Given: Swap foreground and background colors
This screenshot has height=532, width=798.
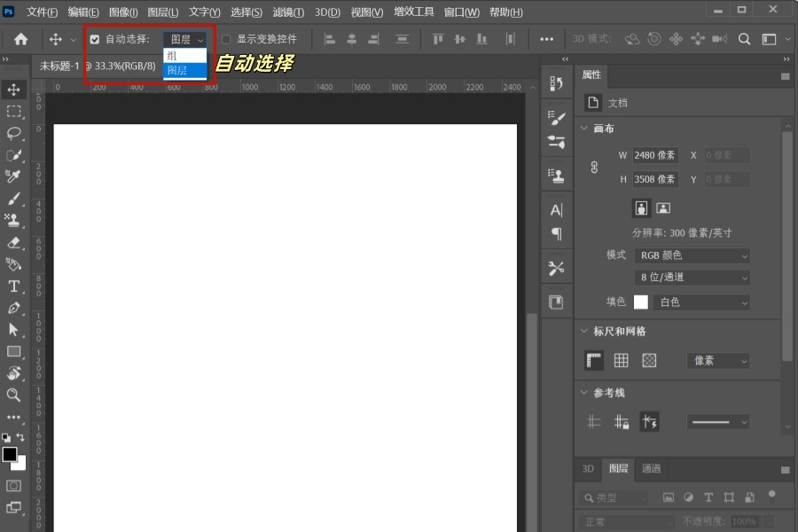Looking at the screenshot, I should point(20,437).
